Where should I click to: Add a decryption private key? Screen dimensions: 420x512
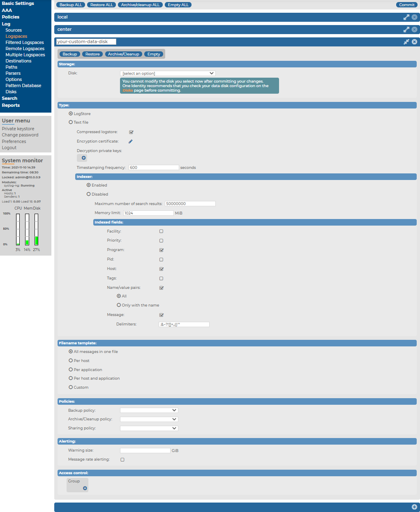tap(83, 158)
